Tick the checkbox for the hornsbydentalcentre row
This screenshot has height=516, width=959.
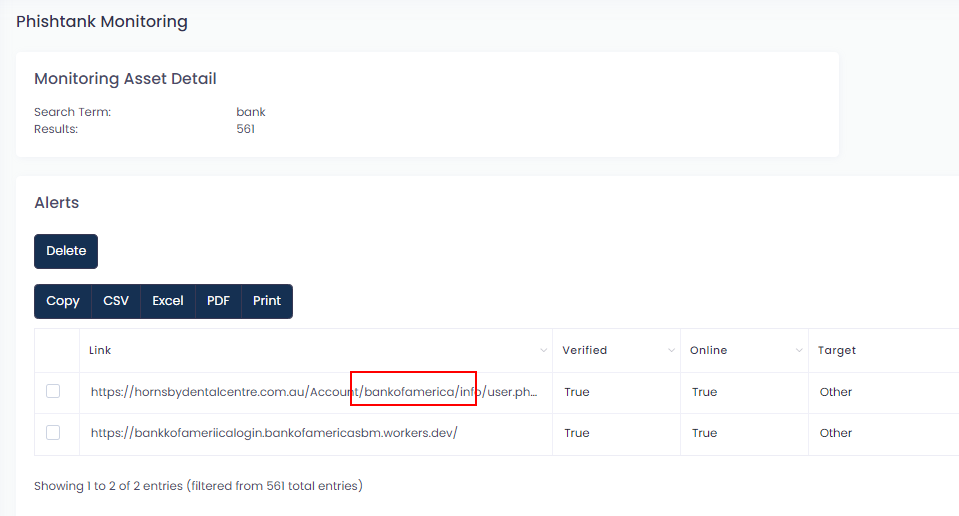point(53,391)
